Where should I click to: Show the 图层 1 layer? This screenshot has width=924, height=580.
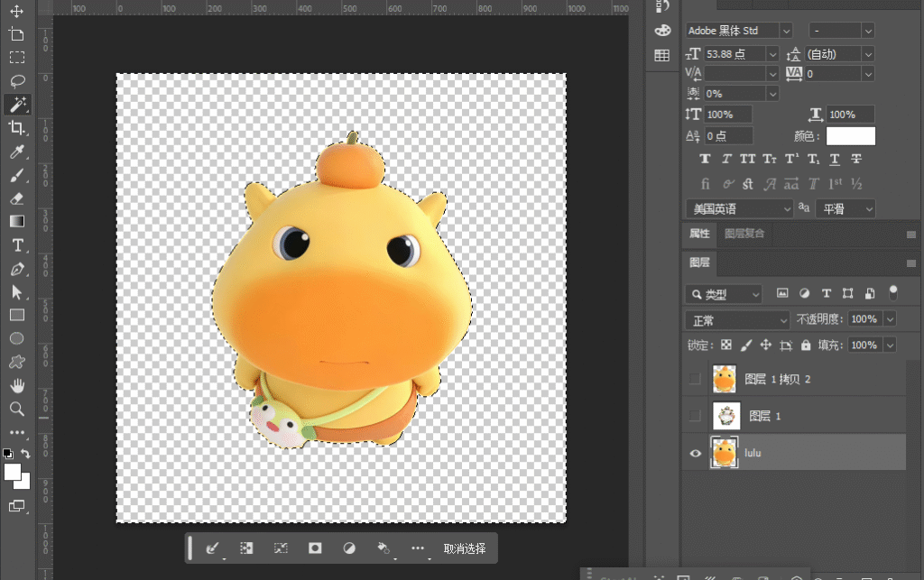(695, 416)
